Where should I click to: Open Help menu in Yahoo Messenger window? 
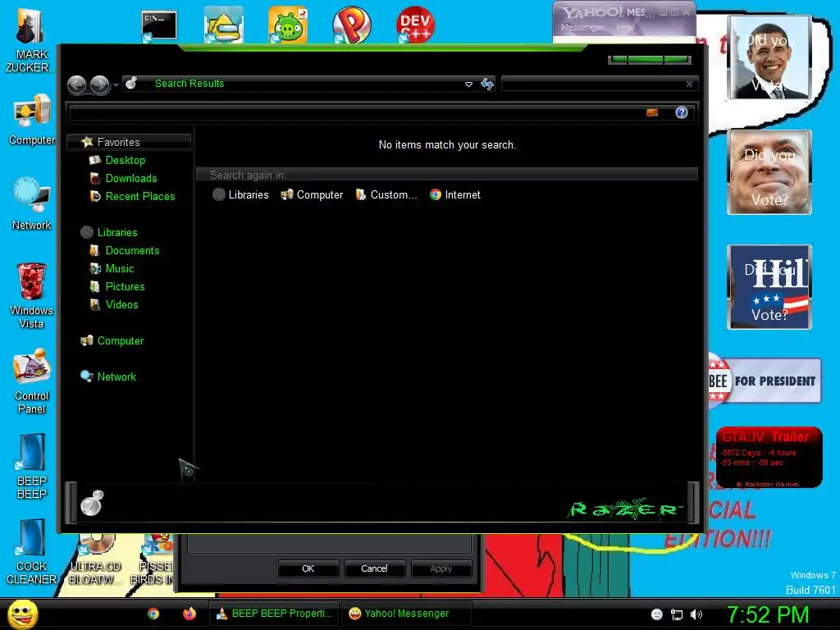pyautogui.click(x=624, y=27)
